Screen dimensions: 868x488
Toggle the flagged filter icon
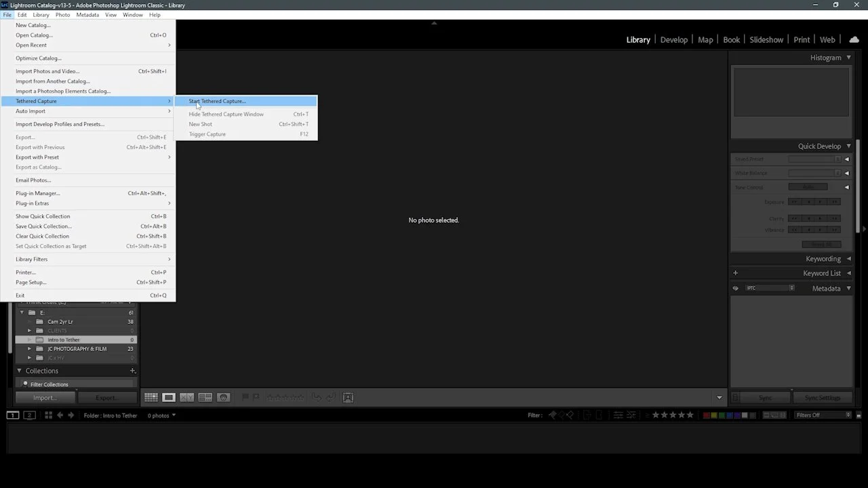coord(553,415)
